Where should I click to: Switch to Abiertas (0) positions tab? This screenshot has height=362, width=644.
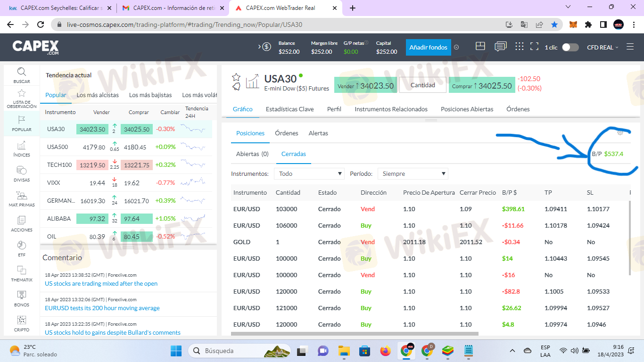click(252, 154)
